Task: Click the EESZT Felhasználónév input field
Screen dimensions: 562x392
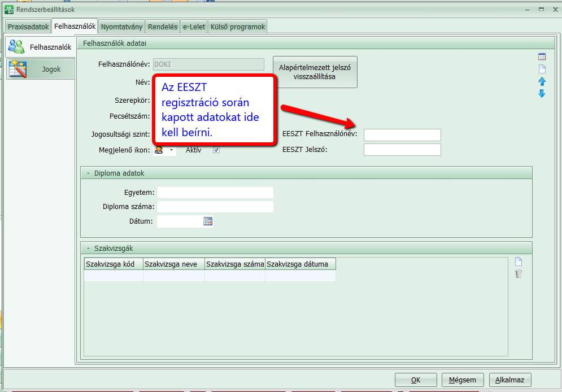Action: pos(402,134)
